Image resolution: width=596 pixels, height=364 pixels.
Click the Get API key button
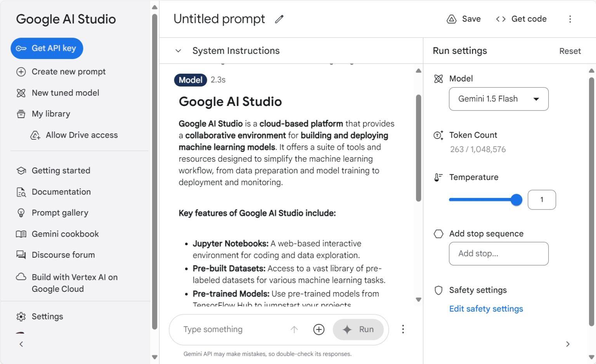point(47,49)
